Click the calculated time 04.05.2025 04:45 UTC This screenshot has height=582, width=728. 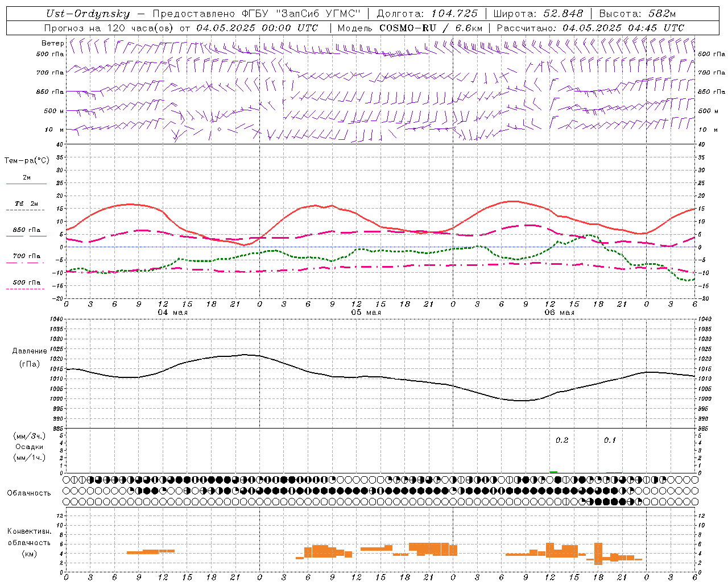623,27
